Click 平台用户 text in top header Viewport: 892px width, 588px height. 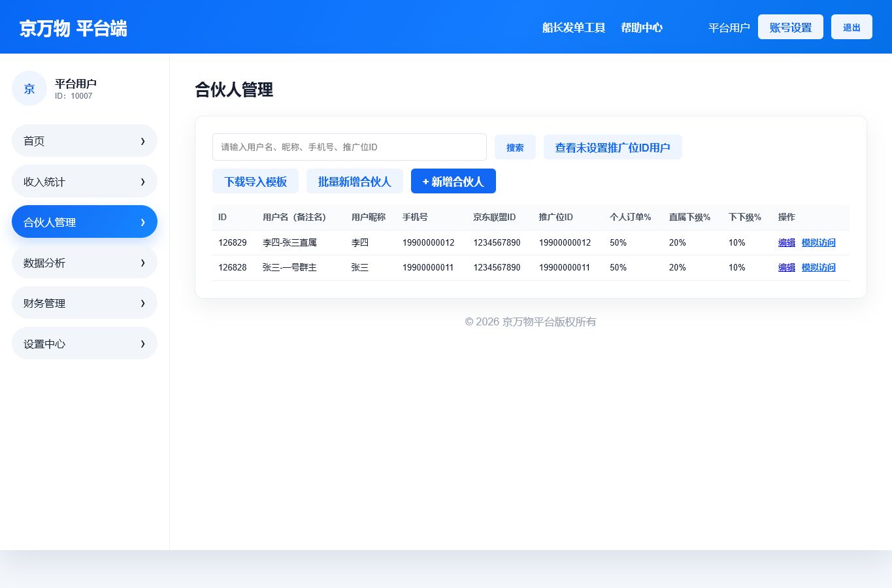(729, 27)
